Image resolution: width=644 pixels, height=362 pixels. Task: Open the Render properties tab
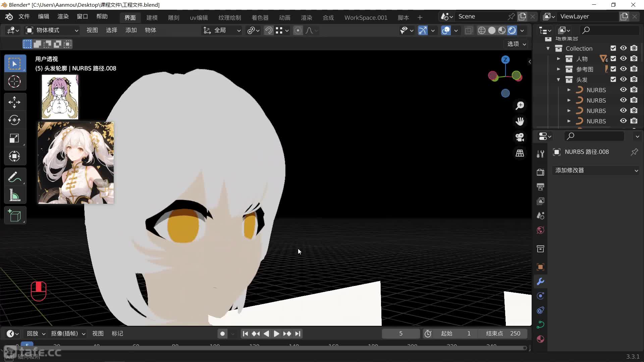click(540, 172)
